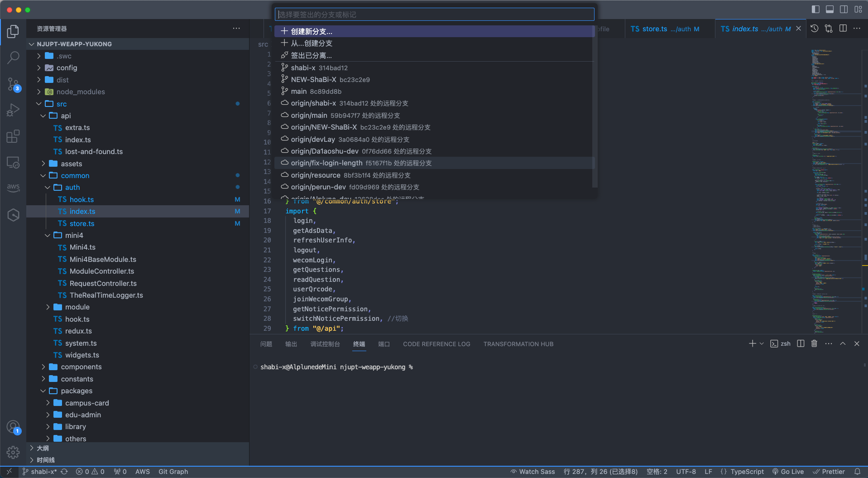Screen dimensions: 868x478
Task: Open the Explorer view in activity bar
Action: pyautogui.click(x=13, y=31)
